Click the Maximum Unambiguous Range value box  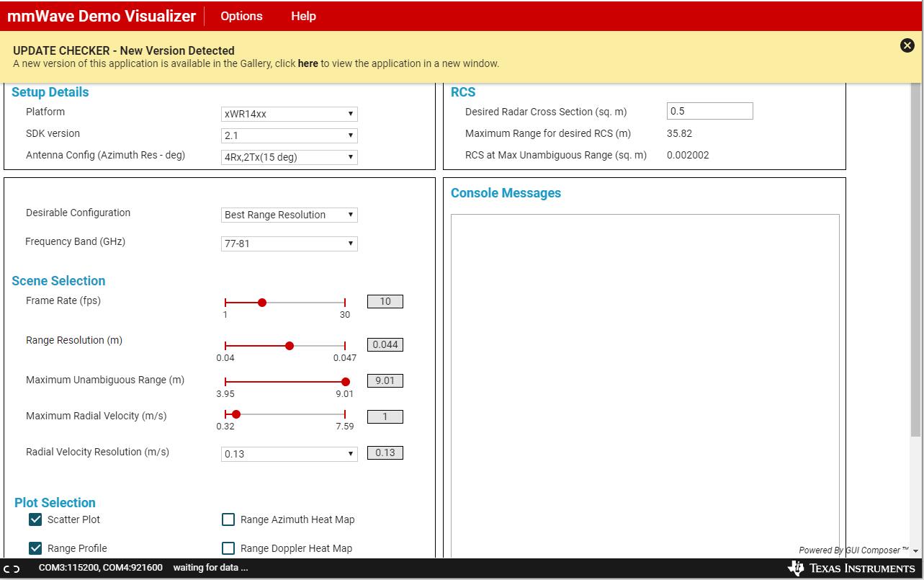coord(385,380)
